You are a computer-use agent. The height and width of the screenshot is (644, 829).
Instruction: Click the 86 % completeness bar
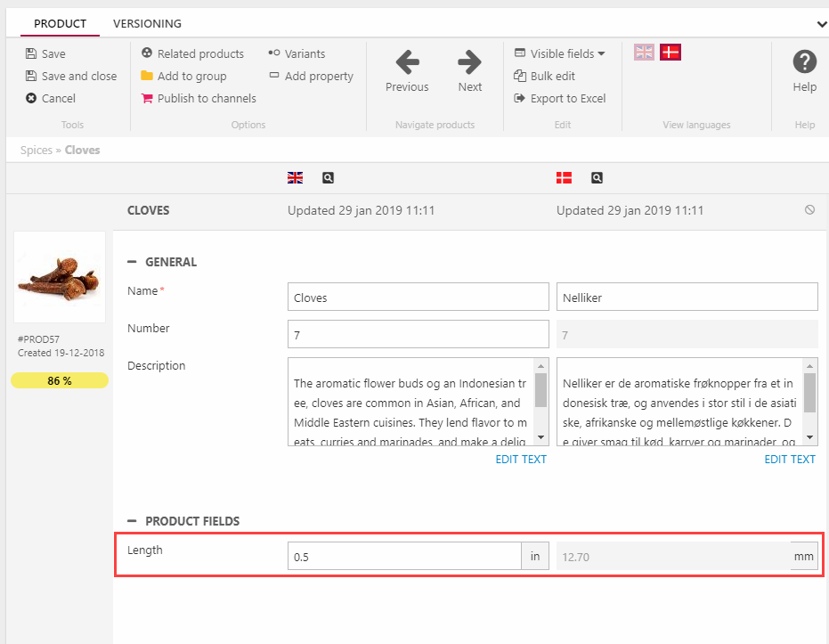coord(60,380)
